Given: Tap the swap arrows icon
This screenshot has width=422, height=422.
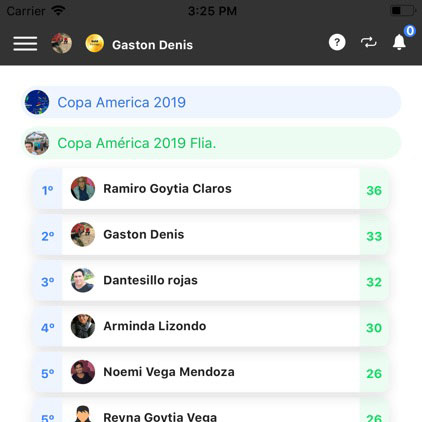Looking at the screenshot, I should 369,42.
